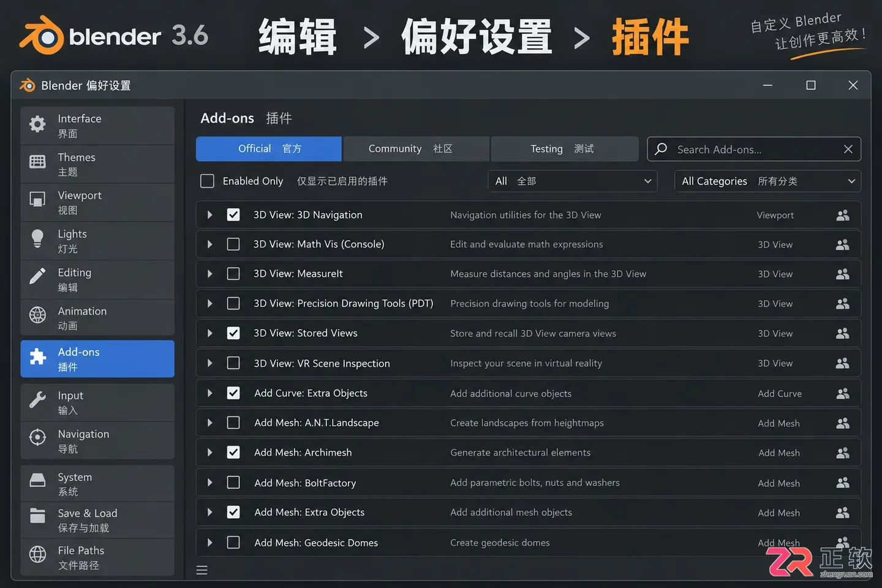Expand Stored Views add-on details
This screenshot has height=588, width=882.
(210, 333)
